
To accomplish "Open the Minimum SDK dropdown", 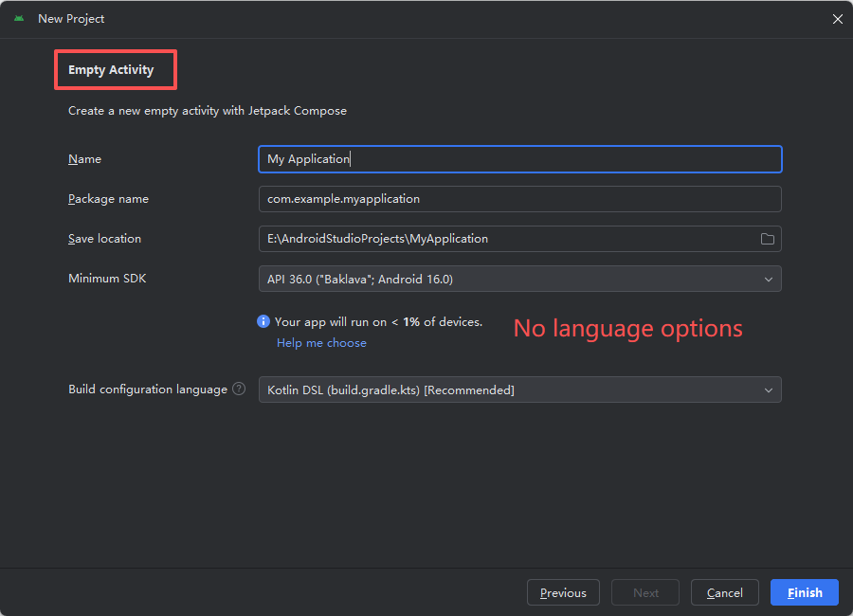I will (x=519, y=278).
